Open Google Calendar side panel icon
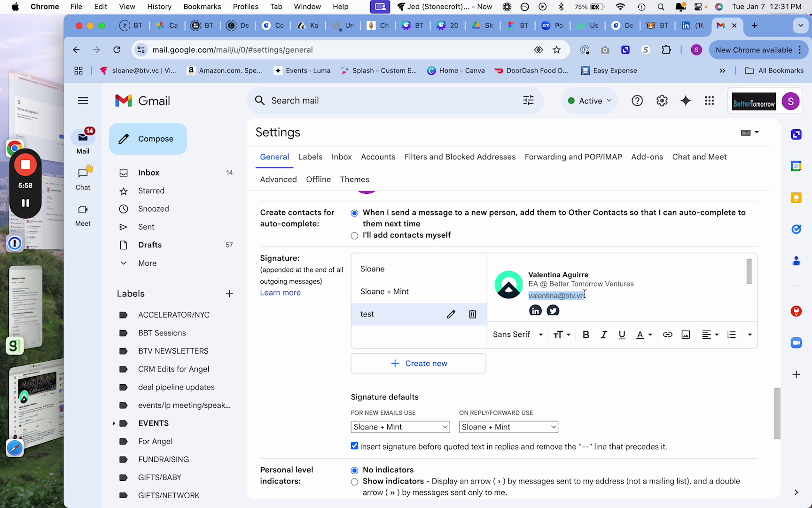The width and height of the screenshot is (812, 508). [x=796, y=166]
